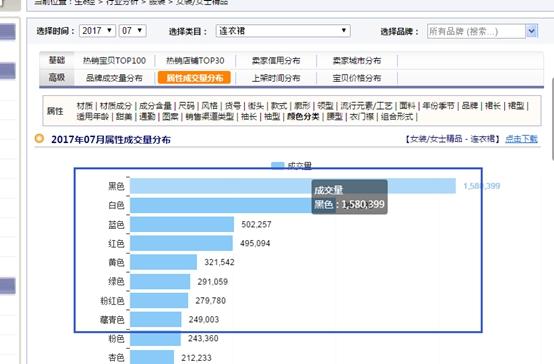Click the chart heading 2017年07月属性成交量分布
Screen dimensions: 554x364
pos(111,140)
